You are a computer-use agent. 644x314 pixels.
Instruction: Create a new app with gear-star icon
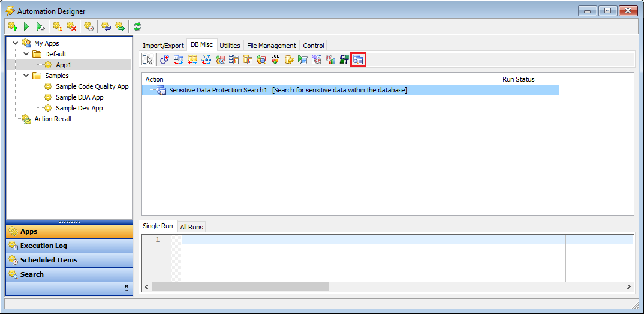click(58, 26)
